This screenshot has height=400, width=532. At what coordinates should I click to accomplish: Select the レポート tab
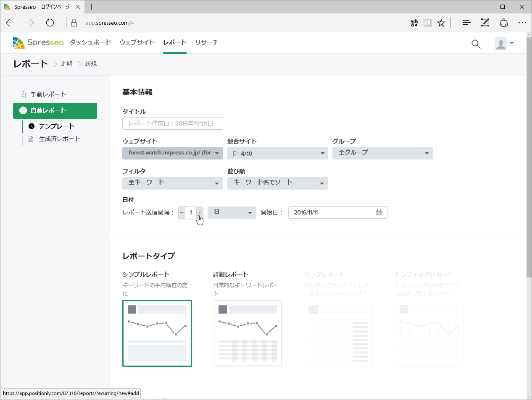[175, 42]
